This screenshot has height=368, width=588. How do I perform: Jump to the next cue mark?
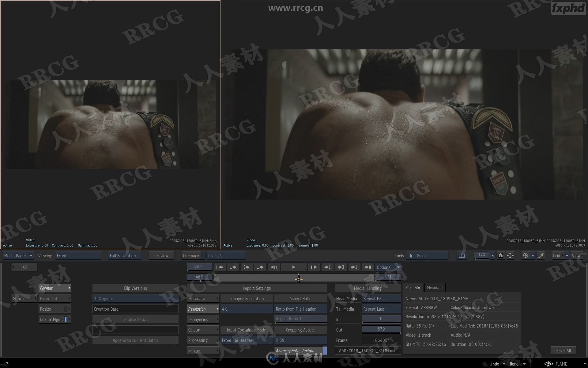[327, 267]
